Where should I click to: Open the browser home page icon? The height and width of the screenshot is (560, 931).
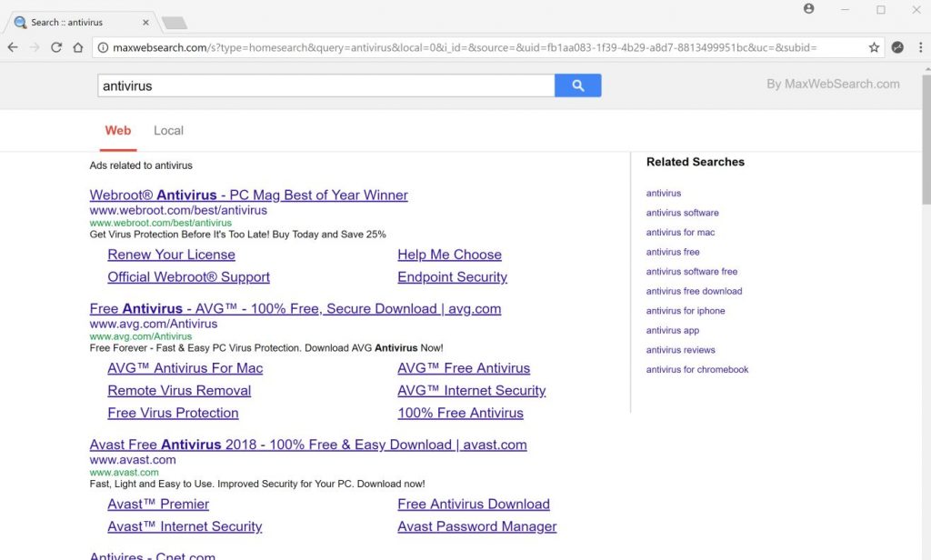coord(78,47)
